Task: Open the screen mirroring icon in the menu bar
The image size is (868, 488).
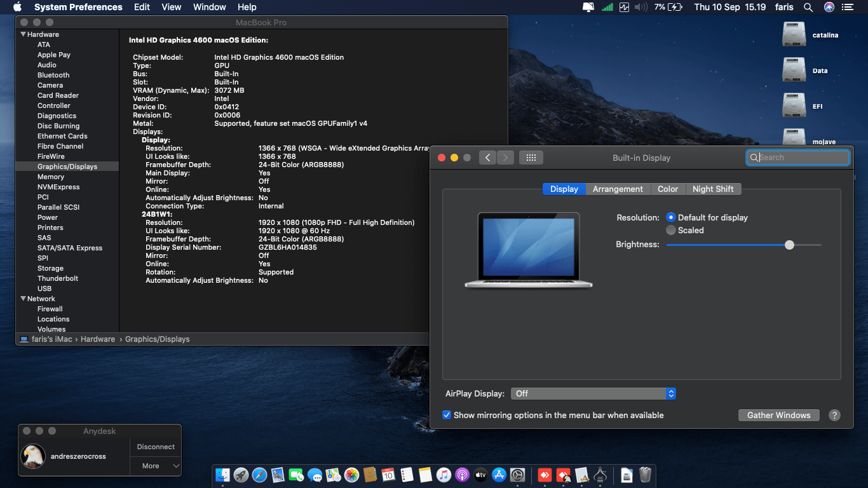Action: point(587,7)
